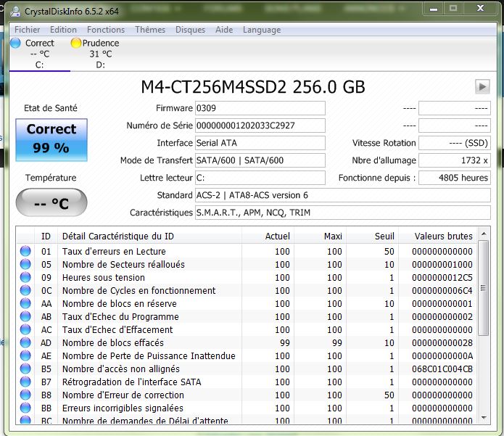
Task: Open the Fichier menu
Action: coord(28,30)
